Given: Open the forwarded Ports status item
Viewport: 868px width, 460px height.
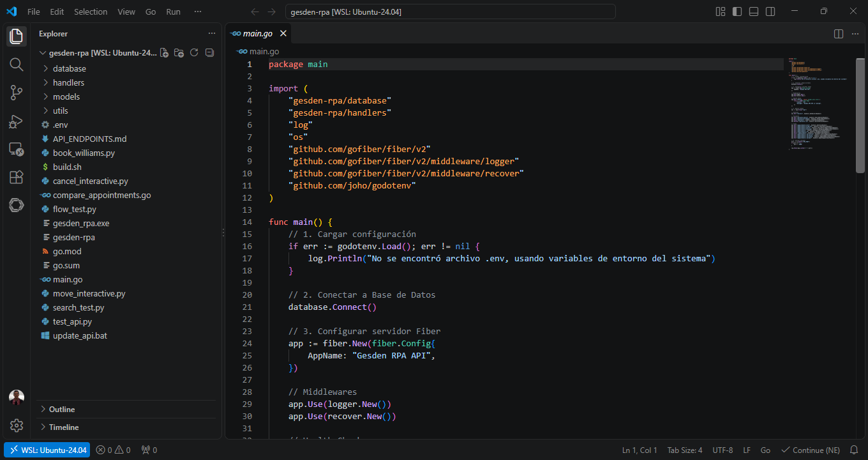Looking at the screenshot, I should pos(149,450).
